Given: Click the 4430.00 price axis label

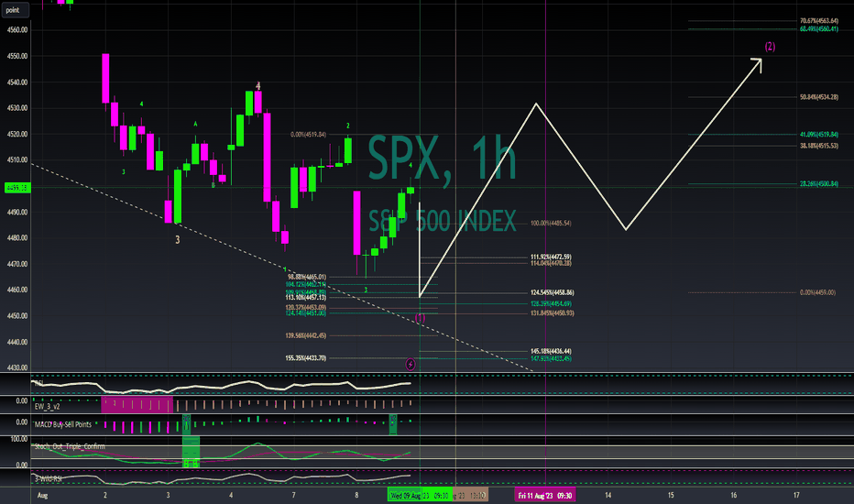Looking at the screenshot, I should 17,367.
